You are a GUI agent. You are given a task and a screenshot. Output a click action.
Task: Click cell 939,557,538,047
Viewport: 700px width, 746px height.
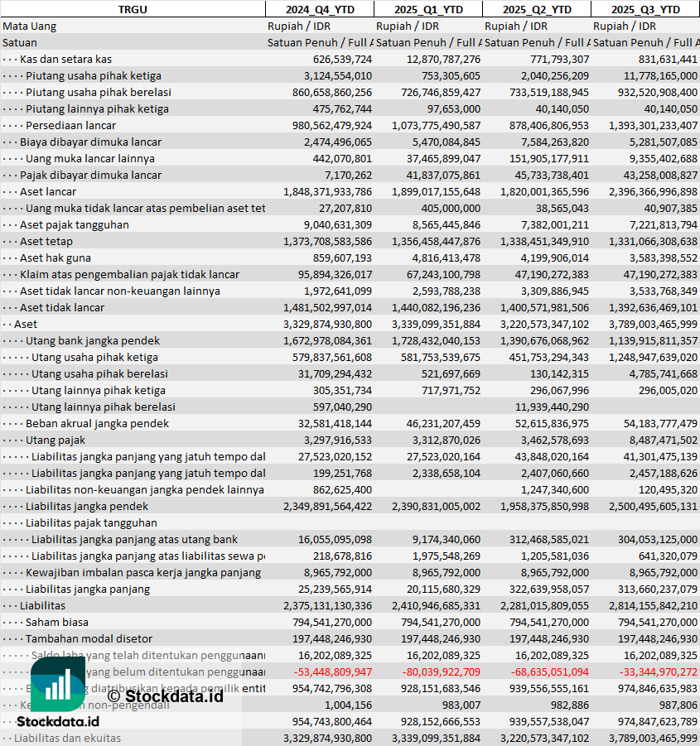(x=549, y=722)
